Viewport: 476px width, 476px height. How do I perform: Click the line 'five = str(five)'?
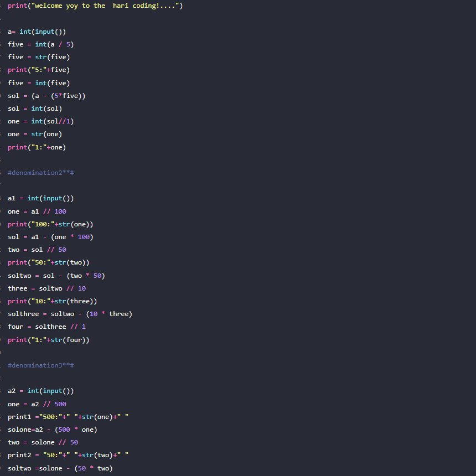point(39,57)
